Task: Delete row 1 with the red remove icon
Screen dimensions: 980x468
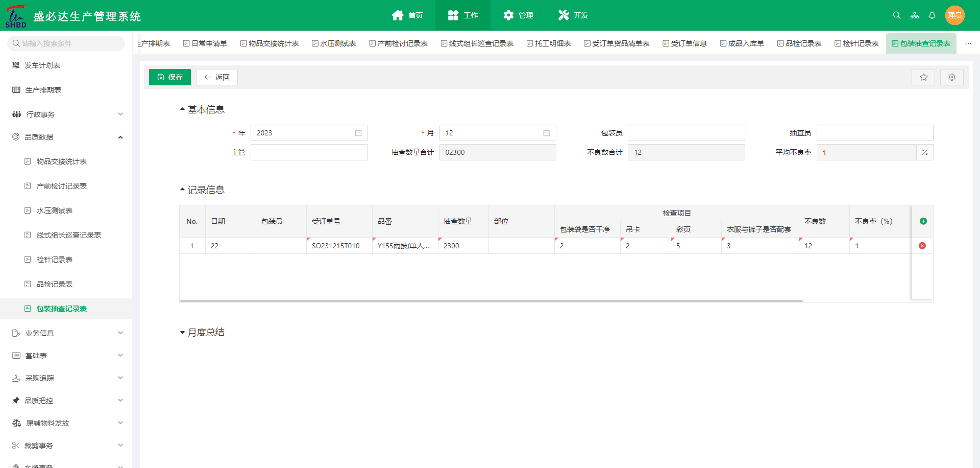Action: click(922, 246)
